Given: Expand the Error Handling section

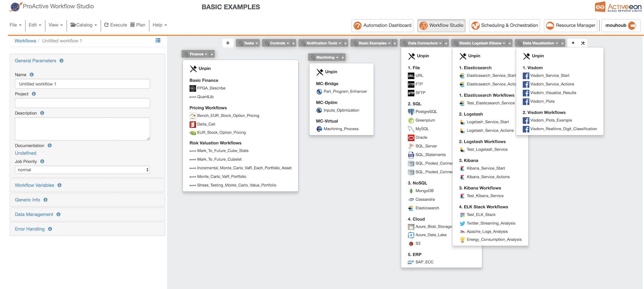Looking at the screenshot, I should [x=30, y=229].
